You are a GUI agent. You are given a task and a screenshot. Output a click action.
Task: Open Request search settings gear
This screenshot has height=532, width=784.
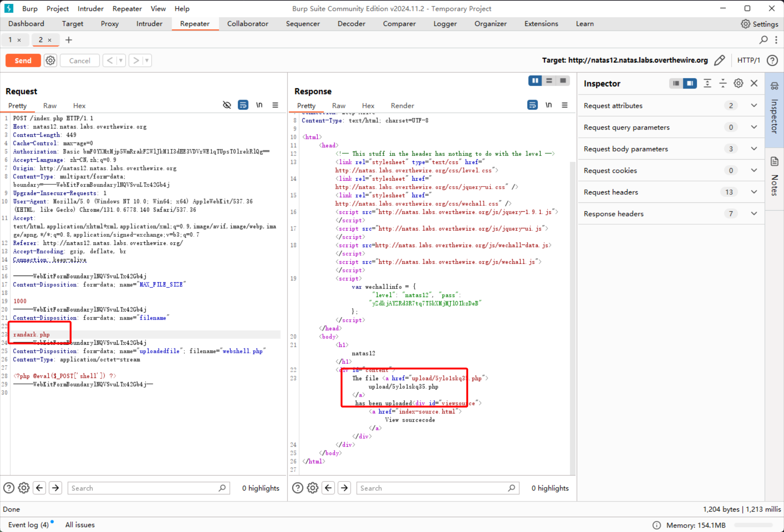coord(24,488)
